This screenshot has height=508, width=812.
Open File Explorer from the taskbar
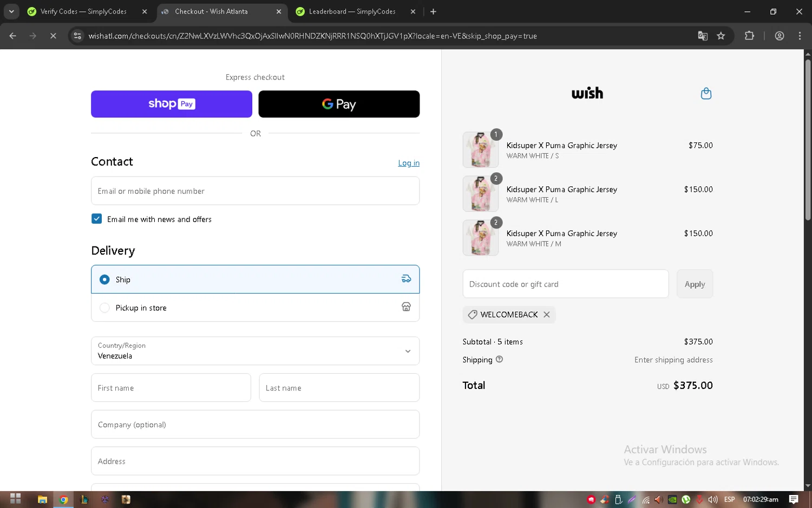coord(42,499)
